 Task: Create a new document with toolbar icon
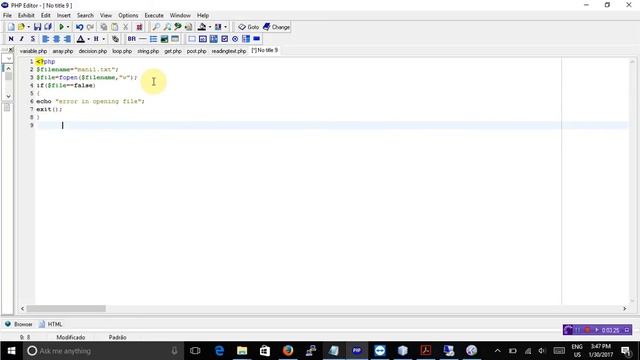(11, 27)
